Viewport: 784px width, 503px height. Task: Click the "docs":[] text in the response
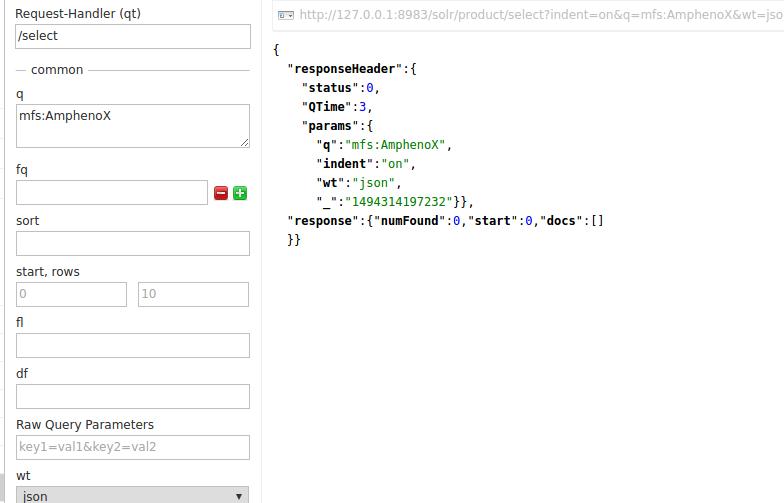point(572,220)
